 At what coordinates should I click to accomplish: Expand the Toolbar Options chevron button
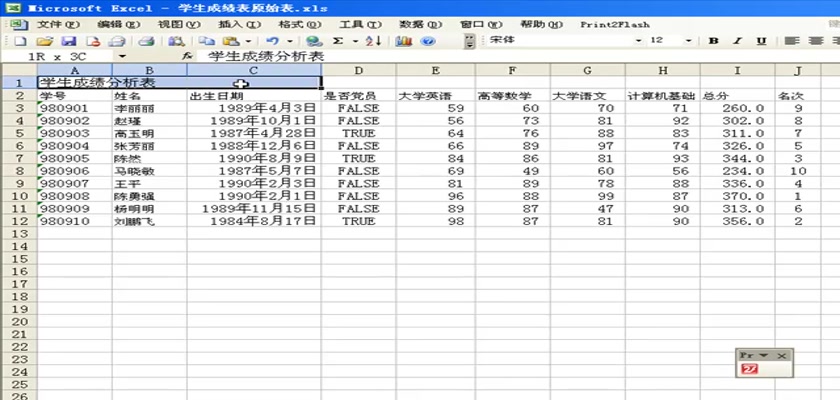click(x=470, y=41)
